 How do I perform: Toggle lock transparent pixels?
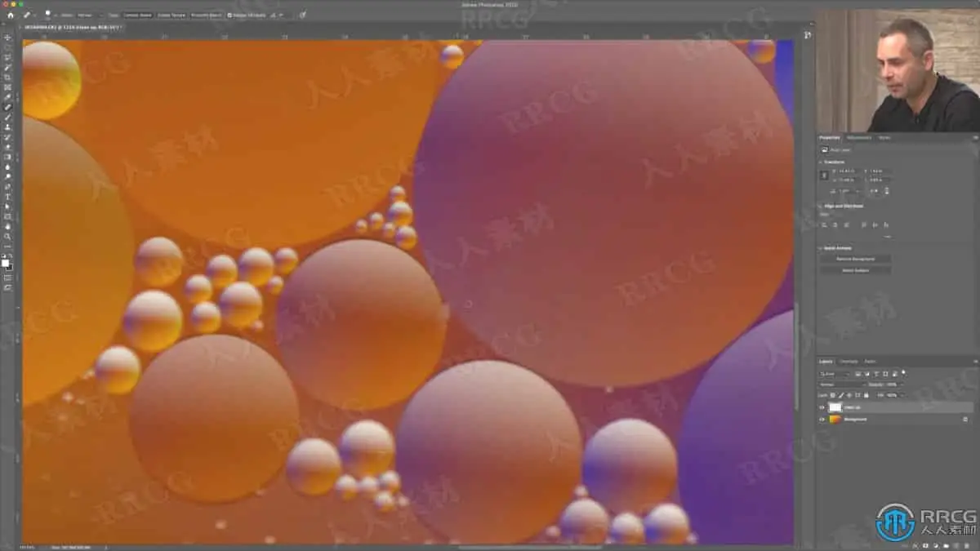click(x=833, y=395)
